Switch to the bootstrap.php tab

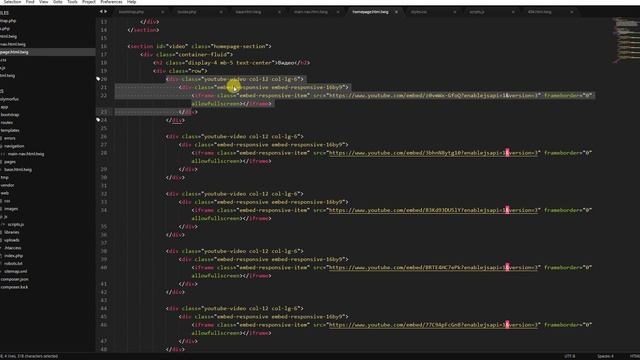click(131, 12)
